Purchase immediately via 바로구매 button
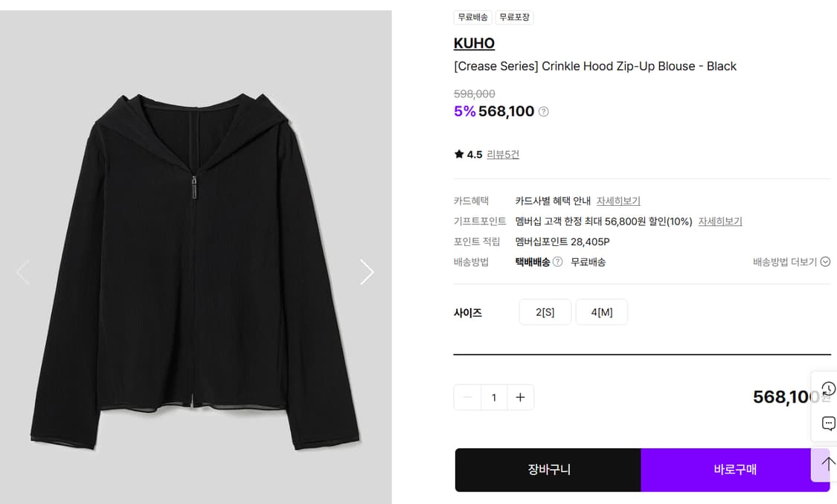The width and height of the screenshot is (837, 504). click(735, 470)
